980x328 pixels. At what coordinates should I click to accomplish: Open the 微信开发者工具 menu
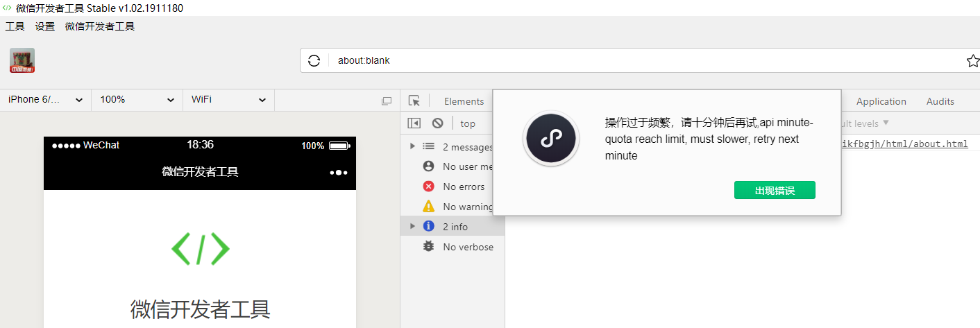pyautogui.click(x=100, y=26)
